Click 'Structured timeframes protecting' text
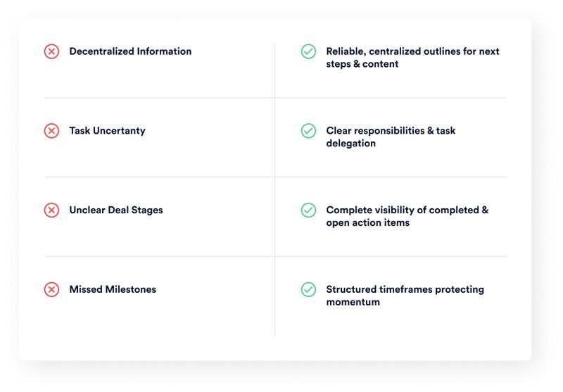 (x=405, y=289)
